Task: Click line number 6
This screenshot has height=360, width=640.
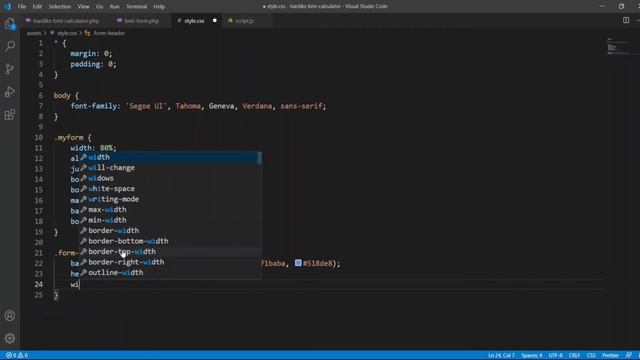Action: click(40, 96)
